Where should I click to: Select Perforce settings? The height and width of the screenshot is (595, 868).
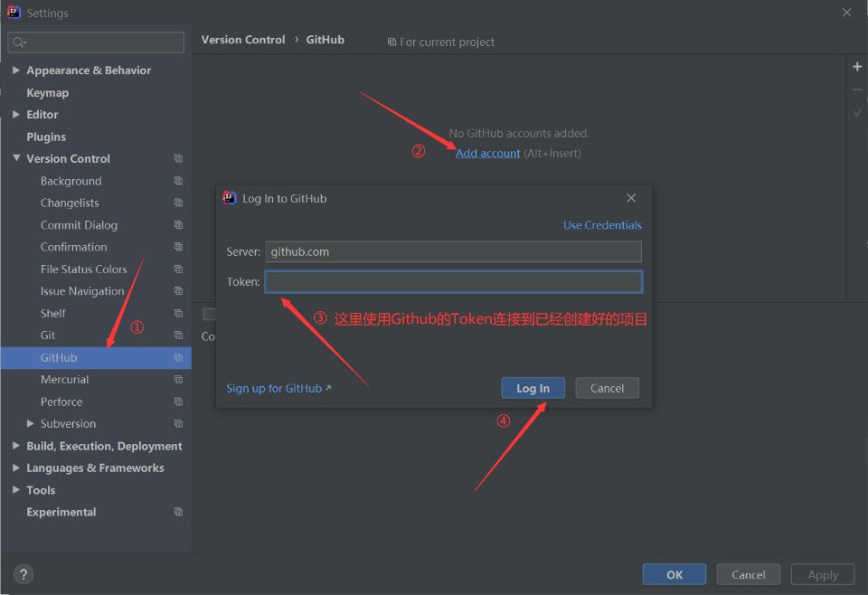(x=61, y=401)
